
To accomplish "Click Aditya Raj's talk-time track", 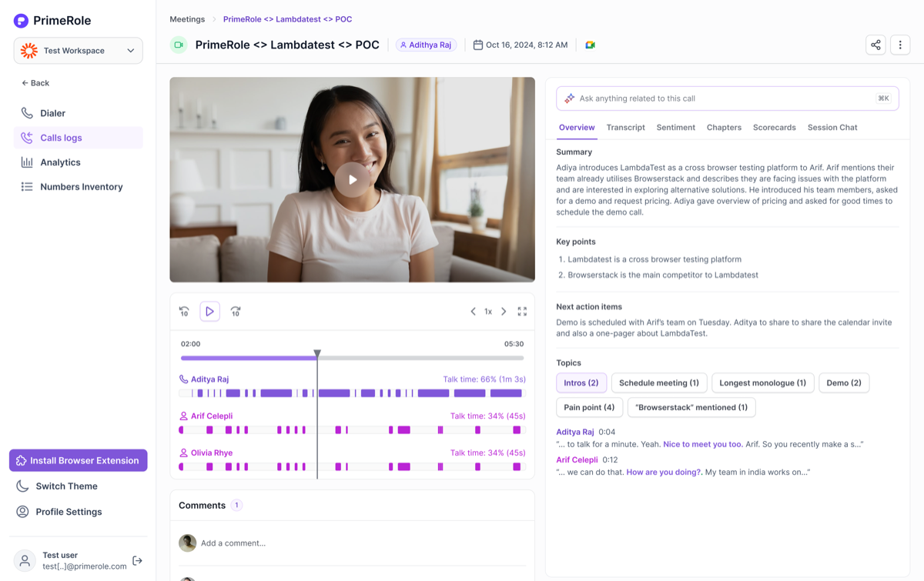I will click(352, 393).
